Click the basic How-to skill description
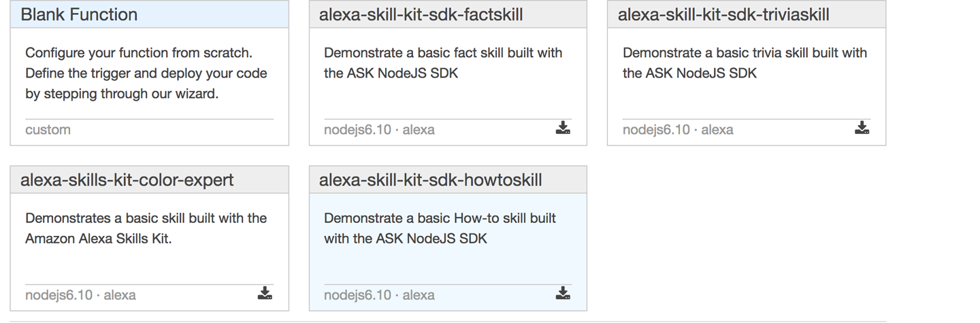 point(440,228)
